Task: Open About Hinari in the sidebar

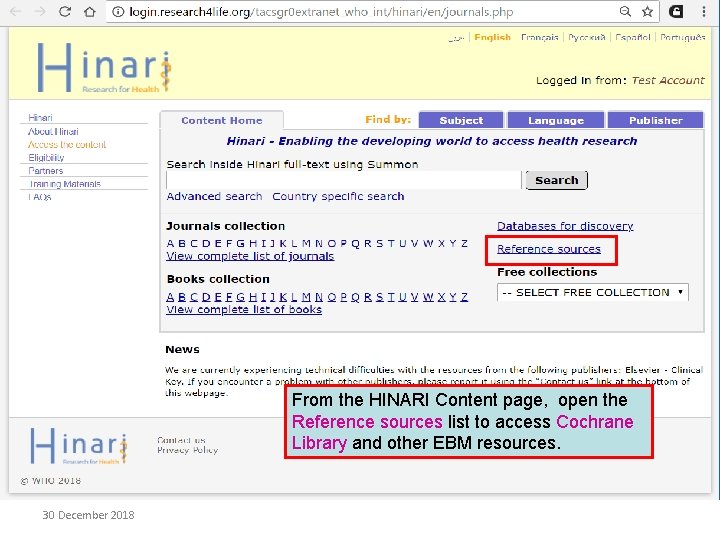Action: [x=53, y=131]
